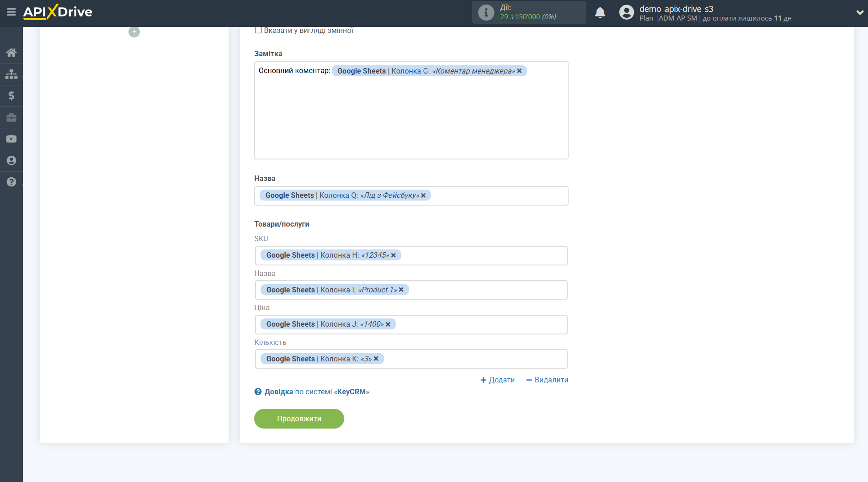
Task: Click the Кількість input field
Action: pos(411,359)
